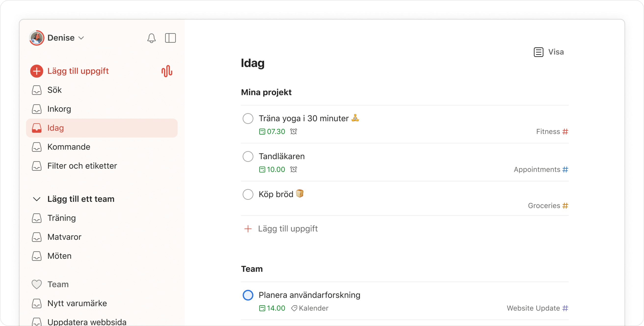Open Filter och etiketter

tap(82, 166)
